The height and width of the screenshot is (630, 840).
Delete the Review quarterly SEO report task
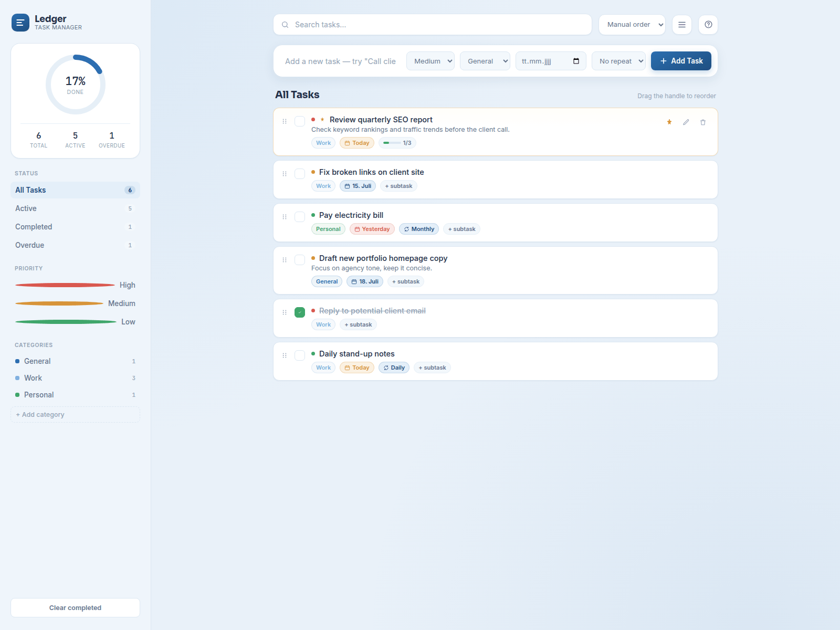[703, 122]
